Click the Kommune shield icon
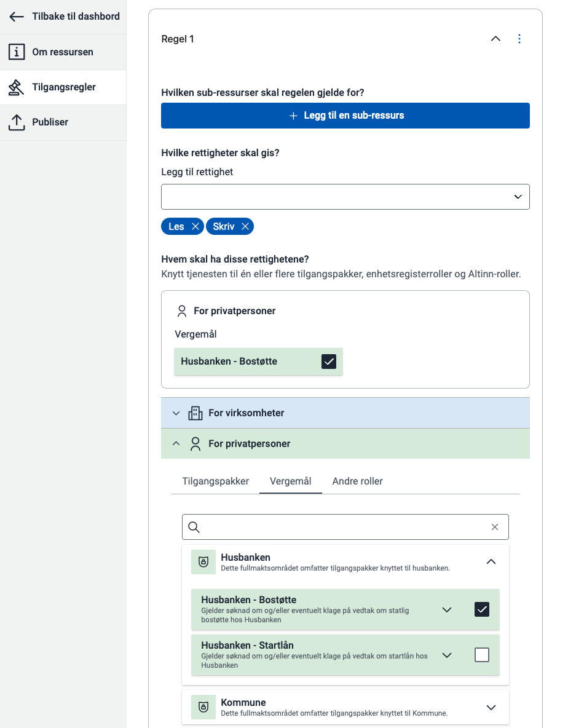Screen dimensions: 568x728 coord(203,707)
